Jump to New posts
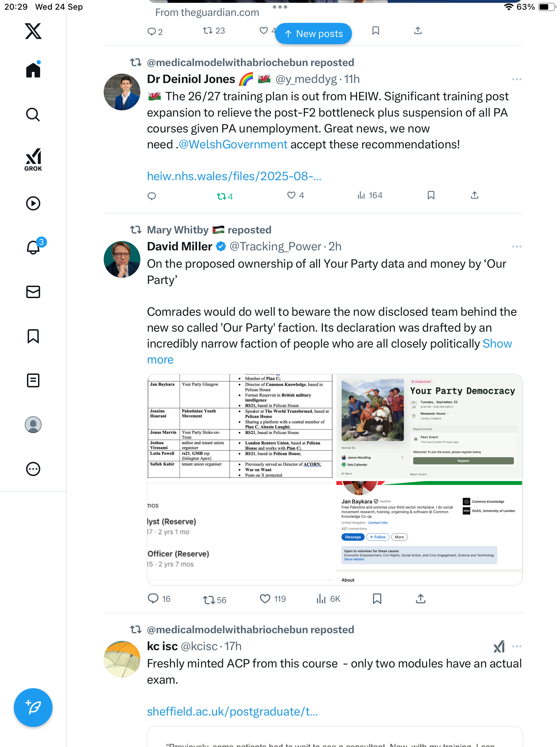 click(313, 34)
